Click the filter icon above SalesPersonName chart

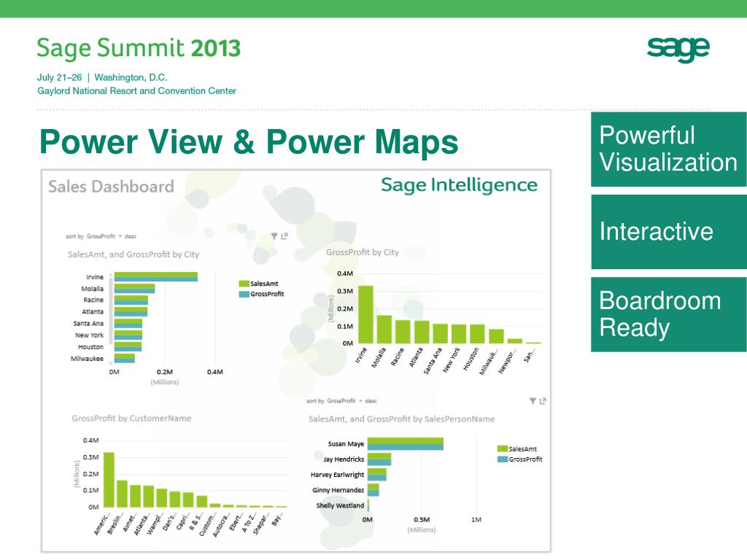point(533,401)
